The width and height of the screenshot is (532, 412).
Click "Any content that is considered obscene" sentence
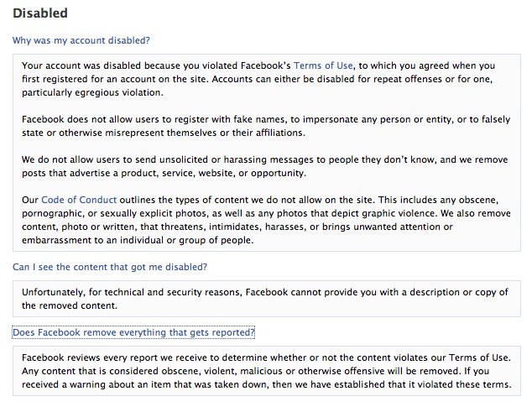tap(241, 371)
